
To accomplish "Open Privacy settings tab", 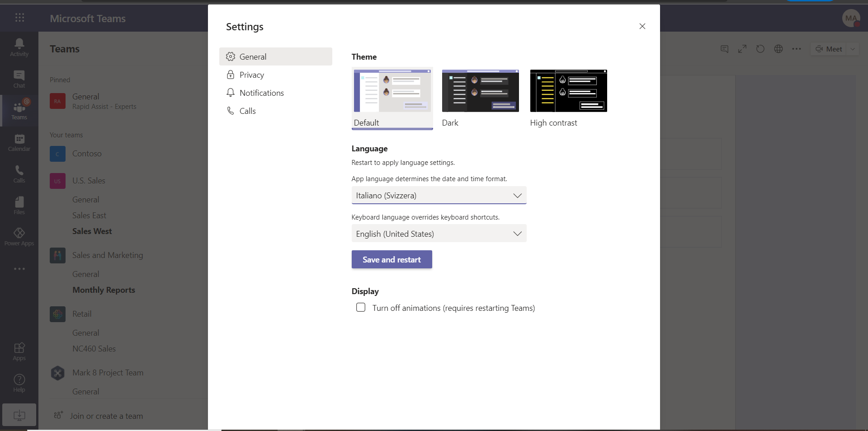I will [276, 75].
